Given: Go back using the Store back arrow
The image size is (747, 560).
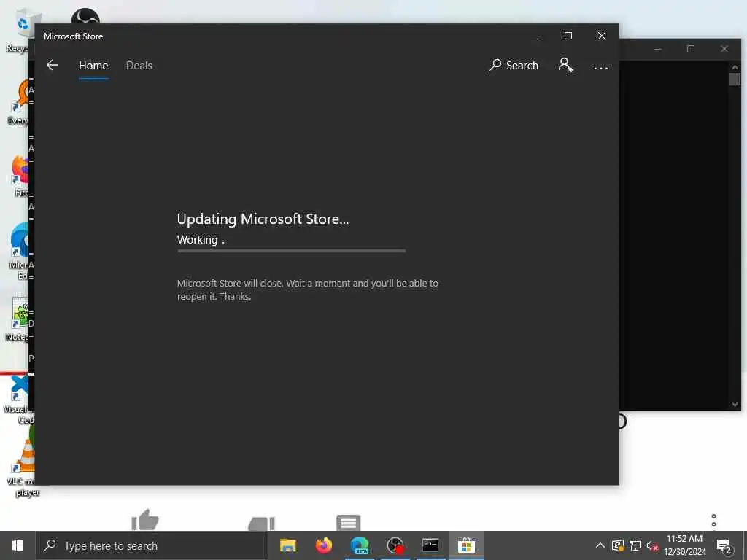Looking at the screenshot, I should (53, 65).
